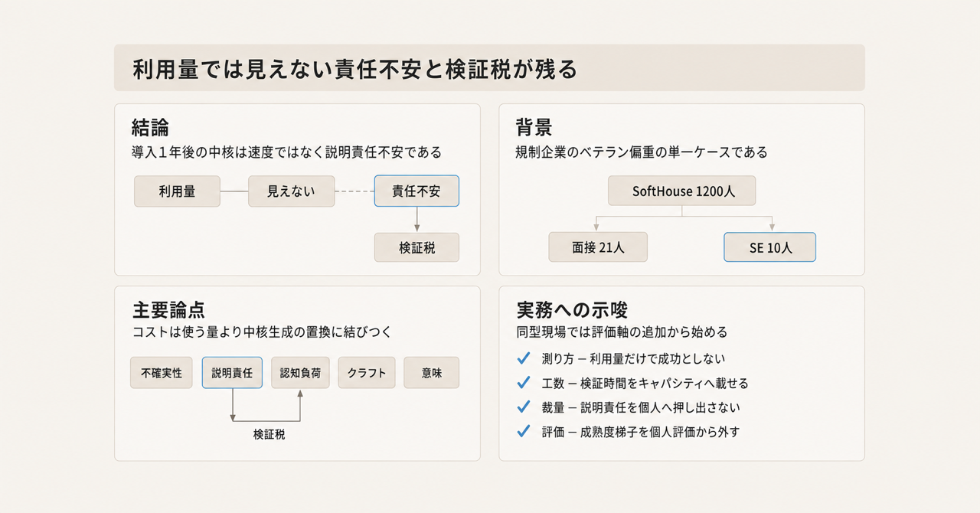This screenshot has width=980, height=513.
Task: Click the sentence 導入1年後の中核は速度ではなく説明責任不安である
Action: [286, 152]
